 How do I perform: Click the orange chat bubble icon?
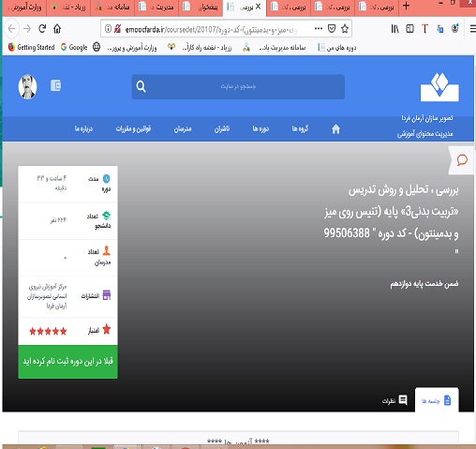(462, 160)
